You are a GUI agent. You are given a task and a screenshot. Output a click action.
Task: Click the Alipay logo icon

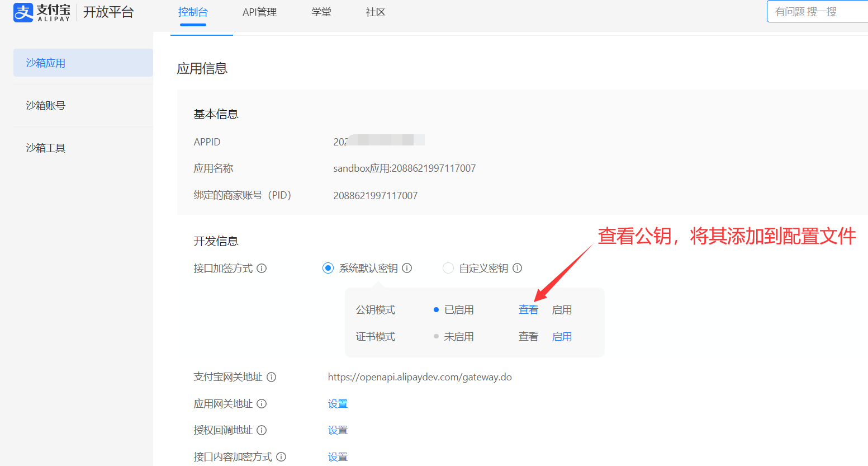tap(23, 12)
